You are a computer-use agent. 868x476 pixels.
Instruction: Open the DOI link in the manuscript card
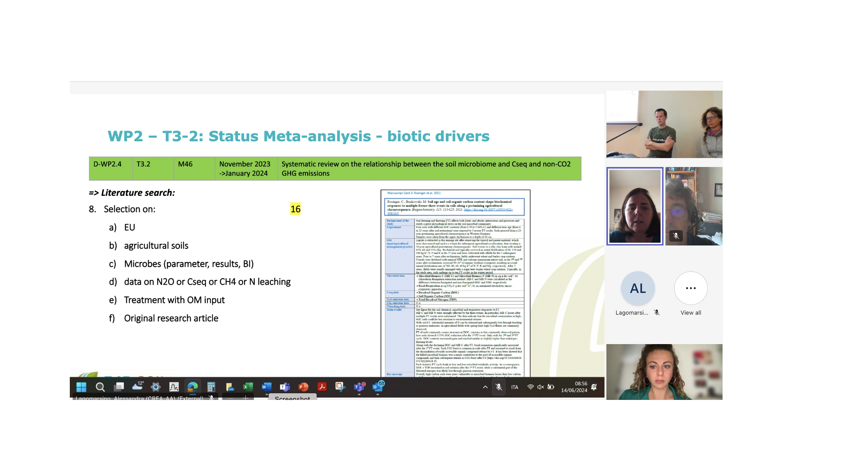tap(488, 210)
